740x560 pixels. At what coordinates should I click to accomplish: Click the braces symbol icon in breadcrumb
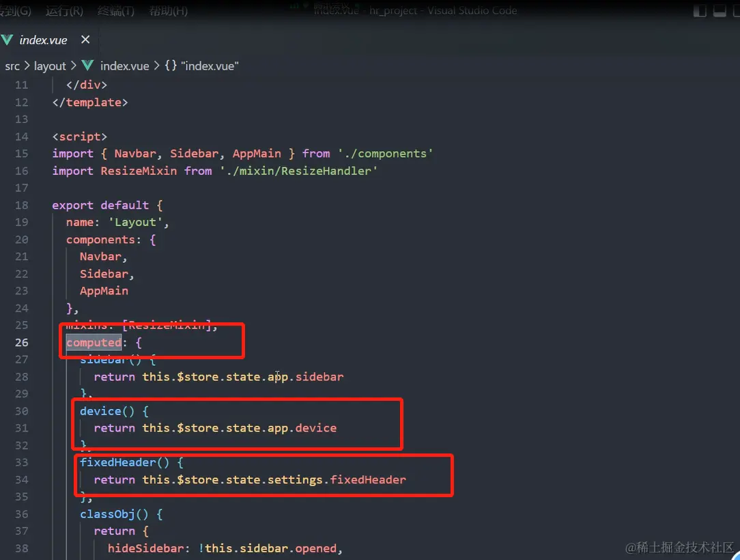[x=171, y=66]
